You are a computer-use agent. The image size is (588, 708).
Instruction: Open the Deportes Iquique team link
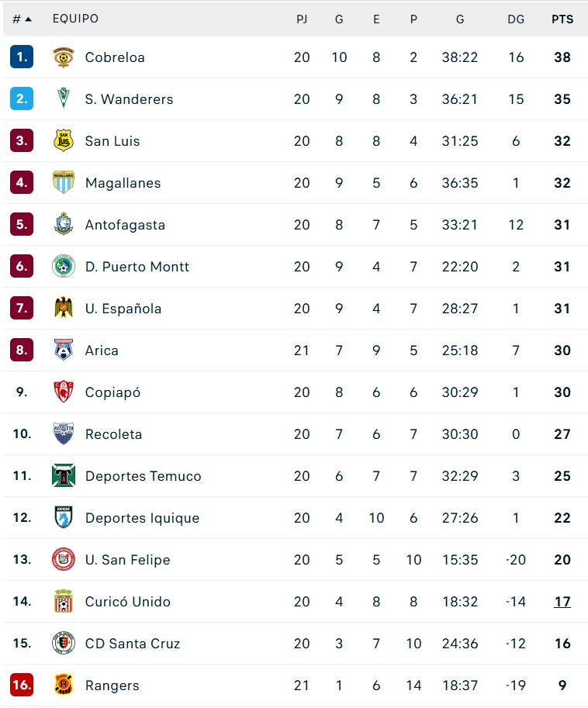(x=142, y=518)
